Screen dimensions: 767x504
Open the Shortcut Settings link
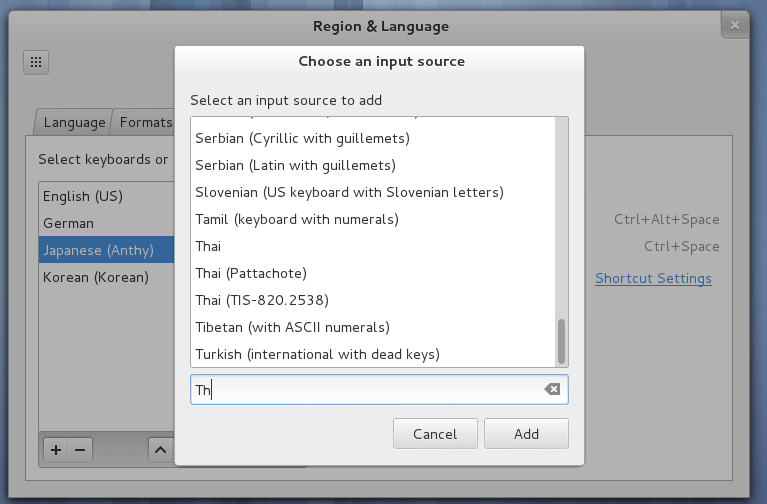[653, 278]
